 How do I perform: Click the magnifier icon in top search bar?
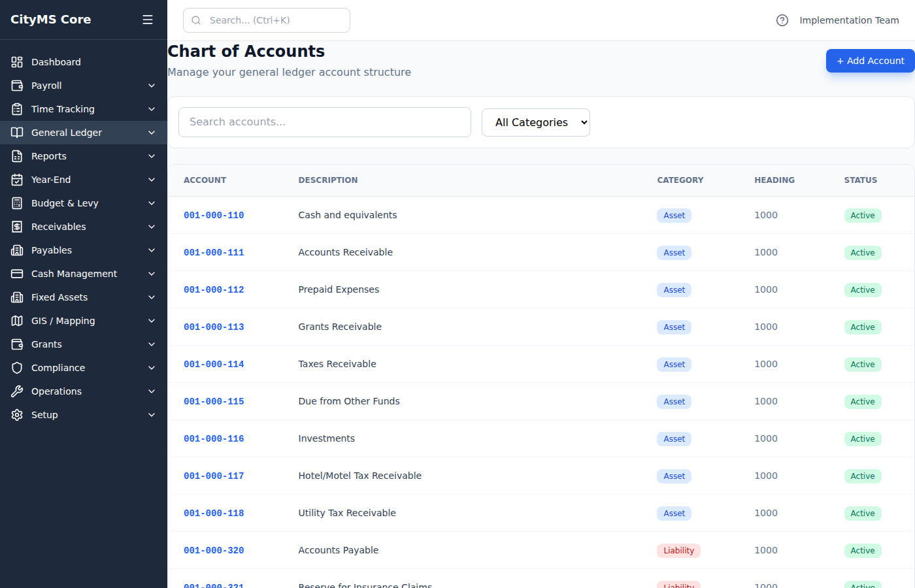196,20
